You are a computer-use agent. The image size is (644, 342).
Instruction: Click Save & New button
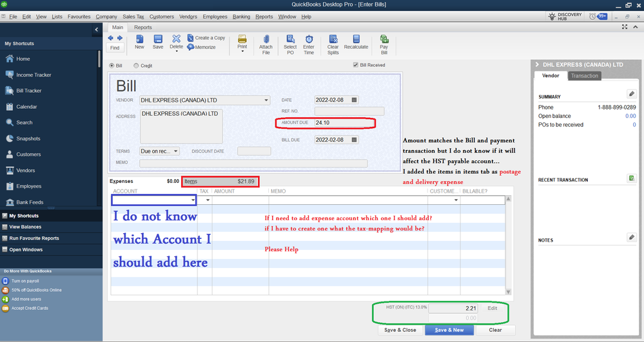click(449, 330)
